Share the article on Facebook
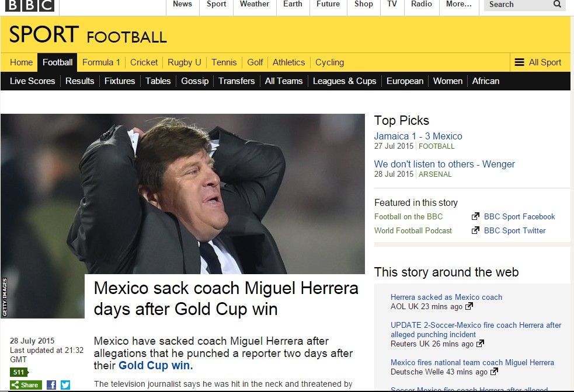574x392 pixels. (x=51, y=385)
